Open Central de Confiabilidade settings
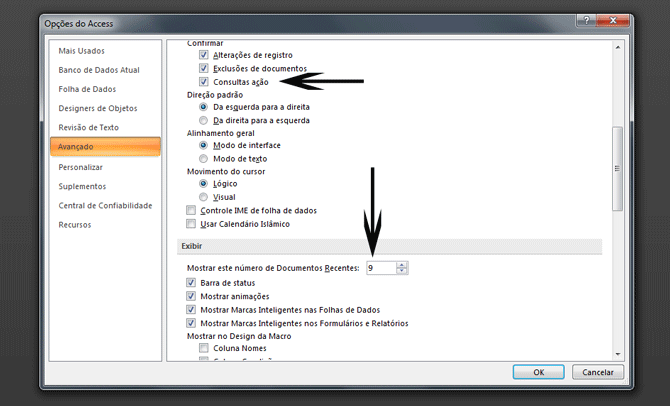This screenshot has height=406, width=670. coord(105,206)
